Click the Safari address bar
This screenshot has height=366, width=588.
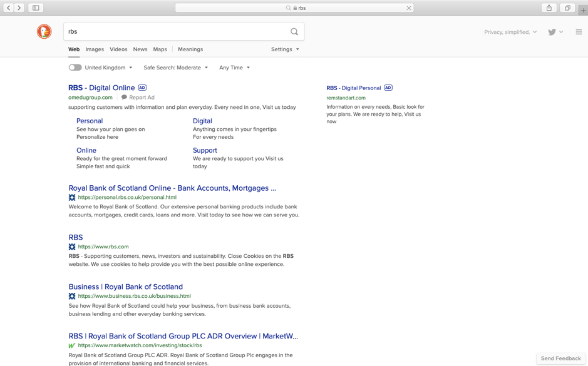[x=294, y=8]
